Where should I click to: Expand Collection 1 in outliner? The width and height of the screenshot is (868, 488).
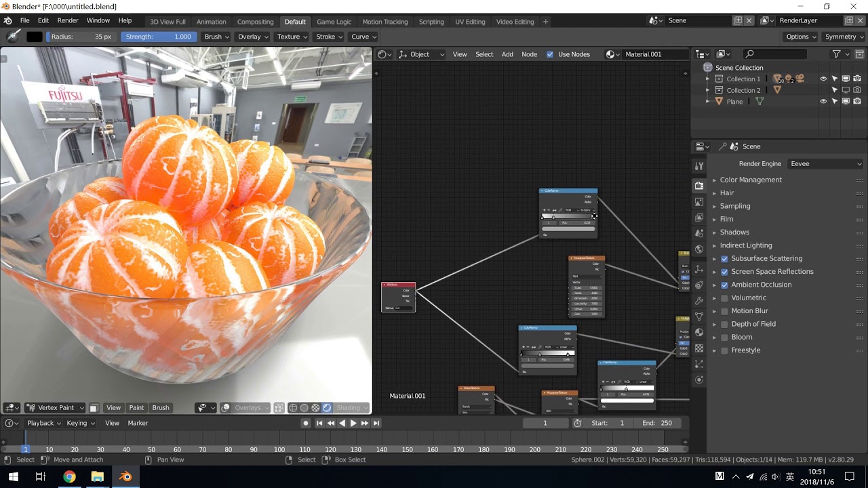(x=707, y=79)
